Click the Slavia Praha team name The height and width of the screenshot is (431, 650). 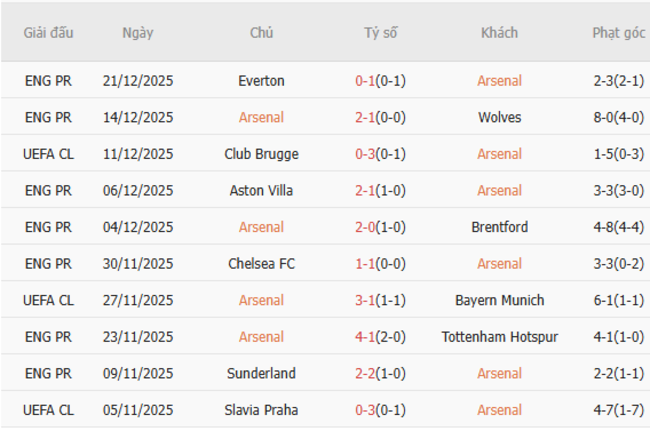click(262, 410)
